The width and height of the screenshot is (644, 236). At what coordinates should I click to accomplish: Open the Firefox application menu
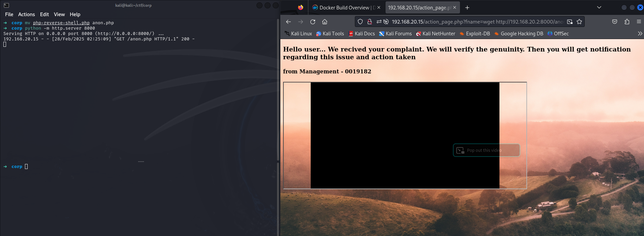coord(639,22)
